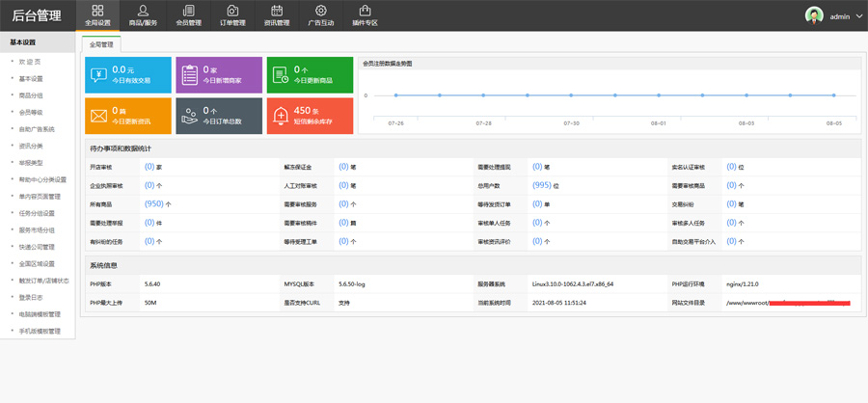Switch to the 全局管理 tab
Viewport: 868px width, 403px height.
tap(101, 44)
